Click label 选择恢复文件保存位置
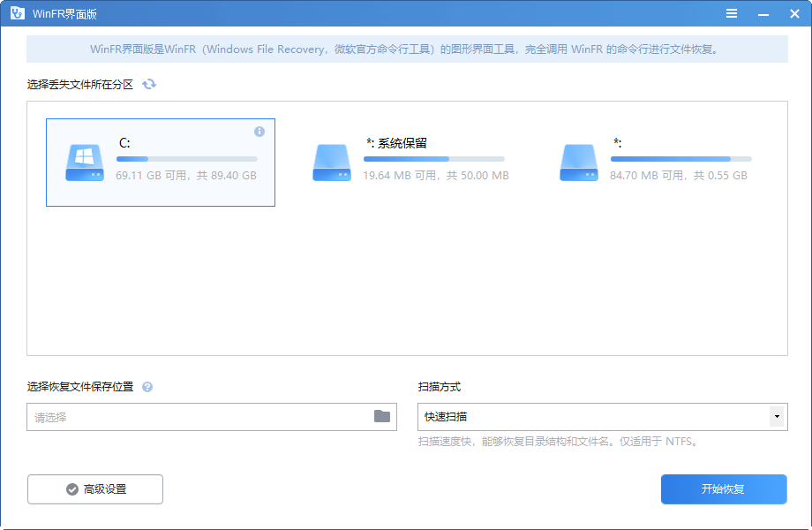This screenshot has width=812, height=530. click(80, 387)
